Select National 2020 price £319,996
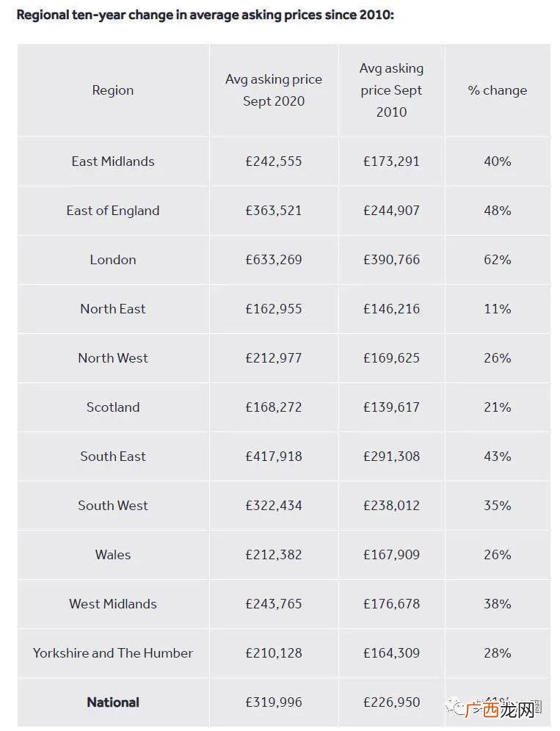Image resolution: width=560 pixels, height=731 pixels. (x=274, y=702)
